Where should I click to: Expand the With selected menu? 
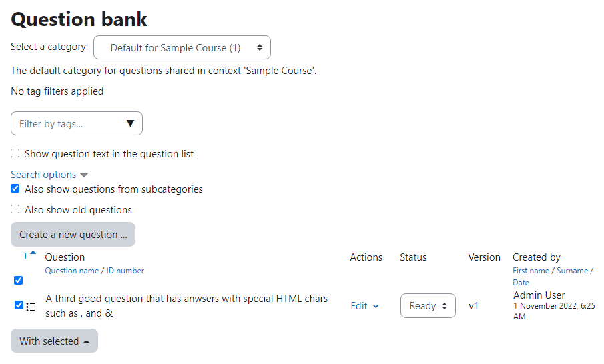click(54, 341)
